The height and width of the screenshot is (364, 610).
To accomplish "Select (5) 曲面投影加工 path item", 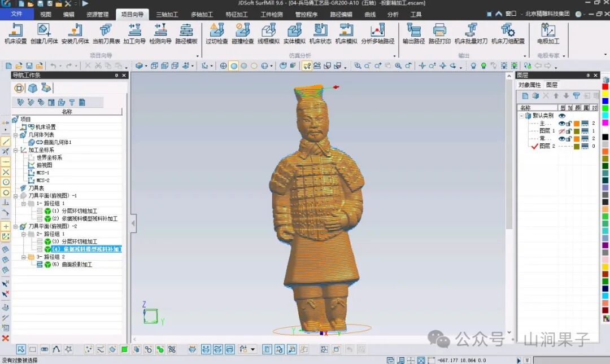I will 72,265.
